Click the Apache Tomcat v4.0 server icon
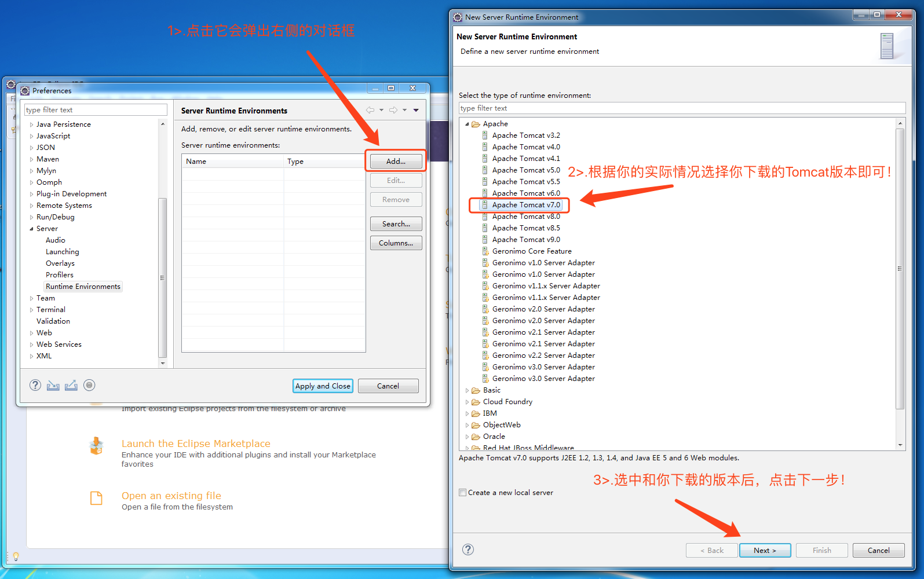Image resolution: width=924 pixels, height=579 pixels. click(x=485, y=147)
